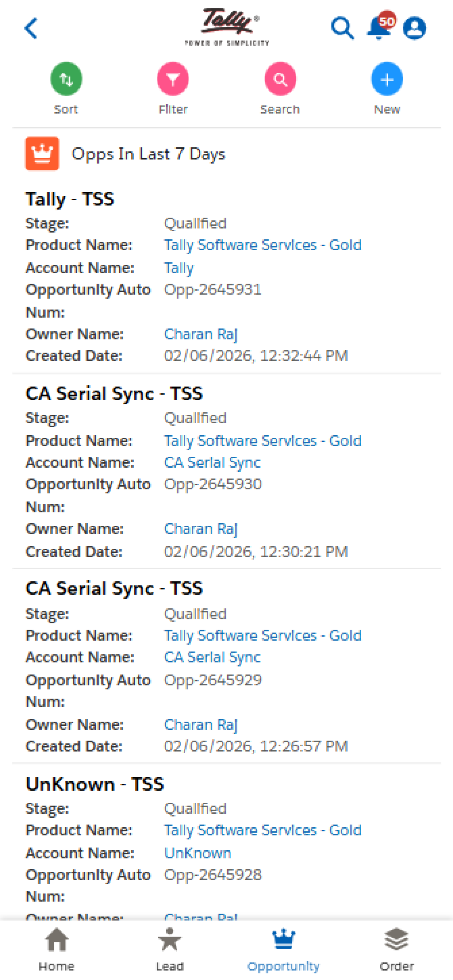Tap the pink Filter funnel icon

173,79
